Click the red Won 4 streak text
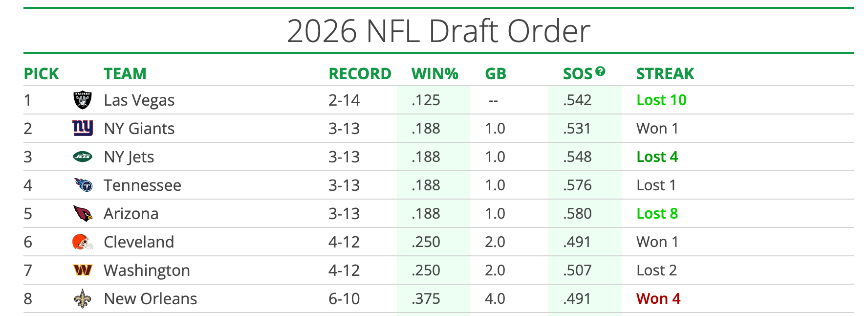Viewport: 868px width, 316px height. [658, 299]
